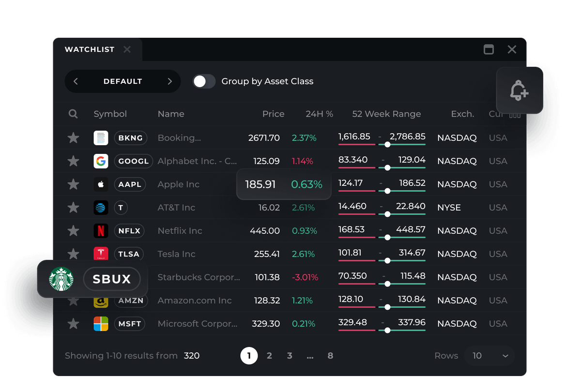This screenshot has width=581, height=392.
Task: Toggle favorite star for GOOGL
Action: [73, 161]
